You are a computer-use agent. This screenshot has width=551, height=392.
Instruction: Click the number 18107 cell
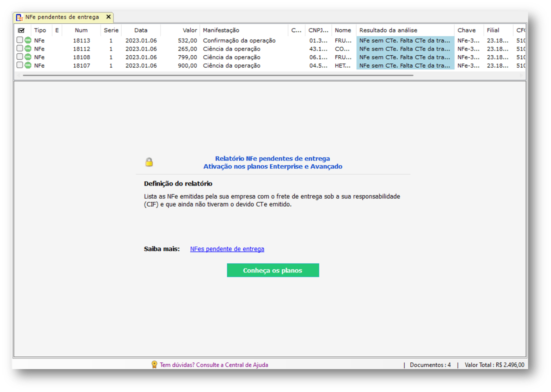coord(81,66)
